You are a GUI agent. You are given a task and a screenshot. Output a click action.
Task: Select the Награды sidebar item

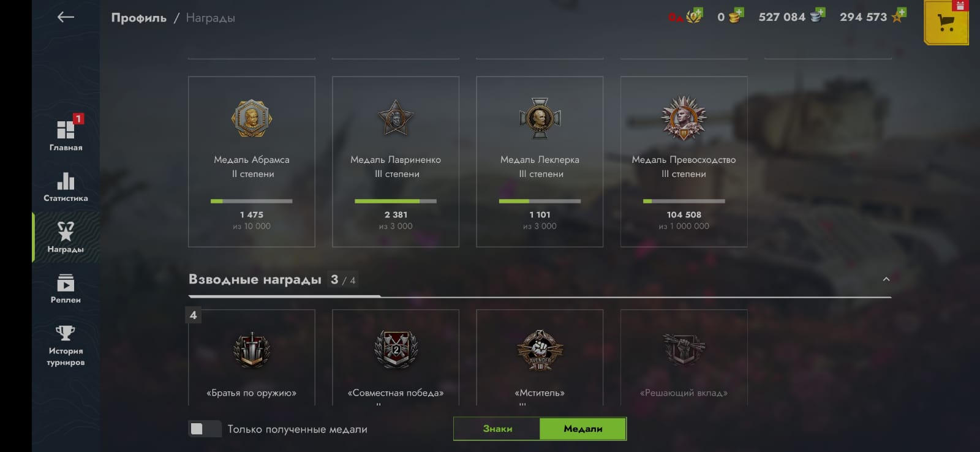66,237
